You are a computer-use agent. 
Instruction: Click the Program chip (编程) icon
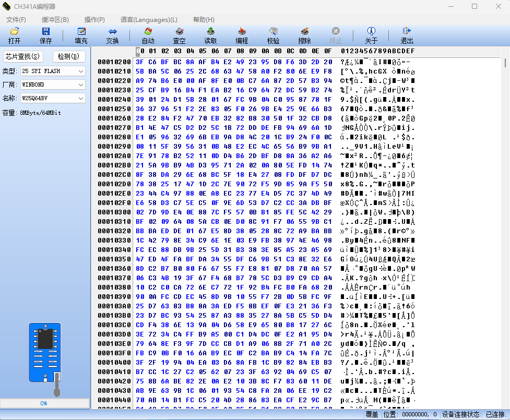[242, 32]
